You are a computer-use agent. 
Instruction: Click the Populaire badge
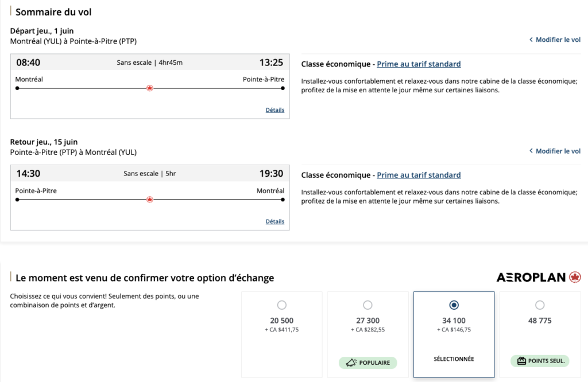(x=367, y=362)
